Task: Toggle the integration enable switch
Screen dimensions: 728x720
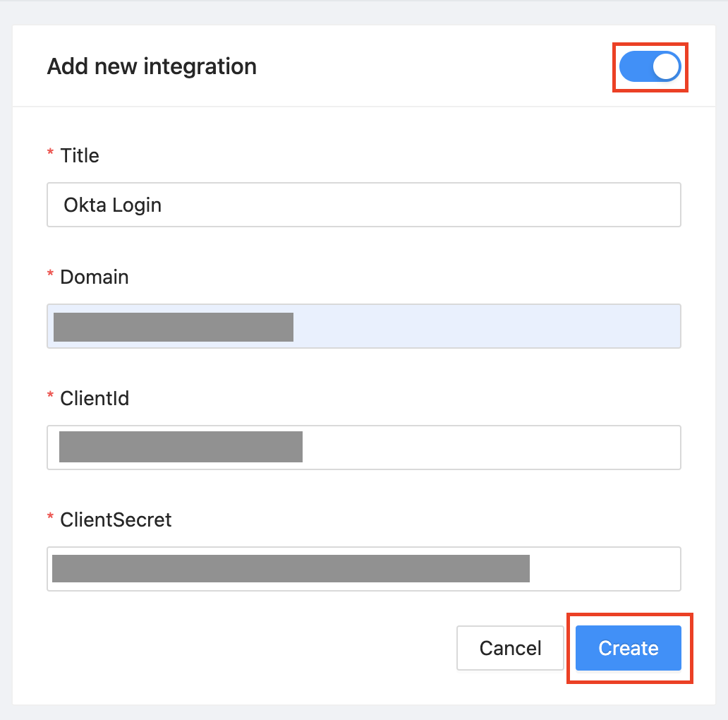Action: point(650,67)
